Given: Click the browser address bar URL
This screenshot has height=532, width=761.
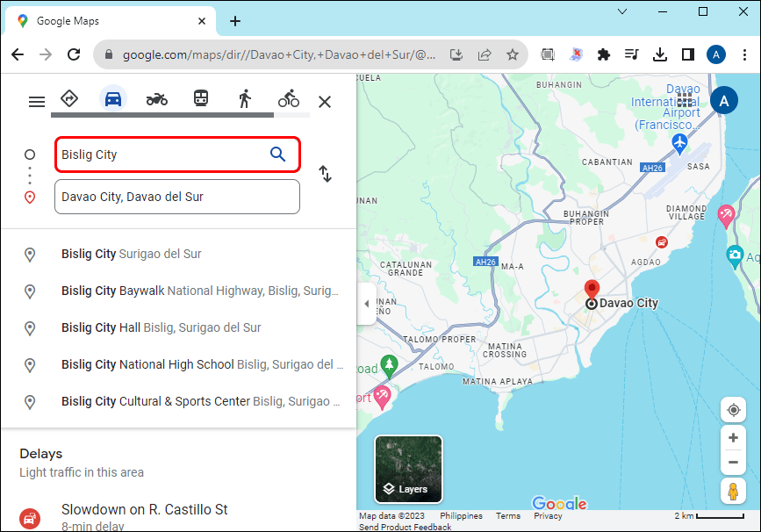Looking at the screenshot, I should point(278,54).
